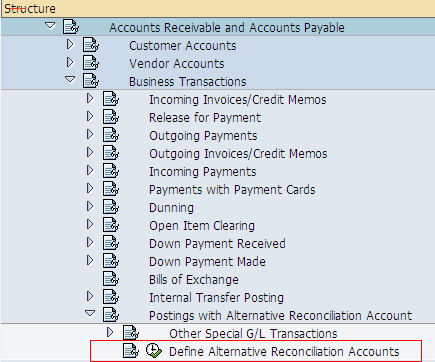Open documentation icon for Customer Accounts
The width and height of the screenshot is (435, 362).
pyautogui.click(x=91, y=45)
